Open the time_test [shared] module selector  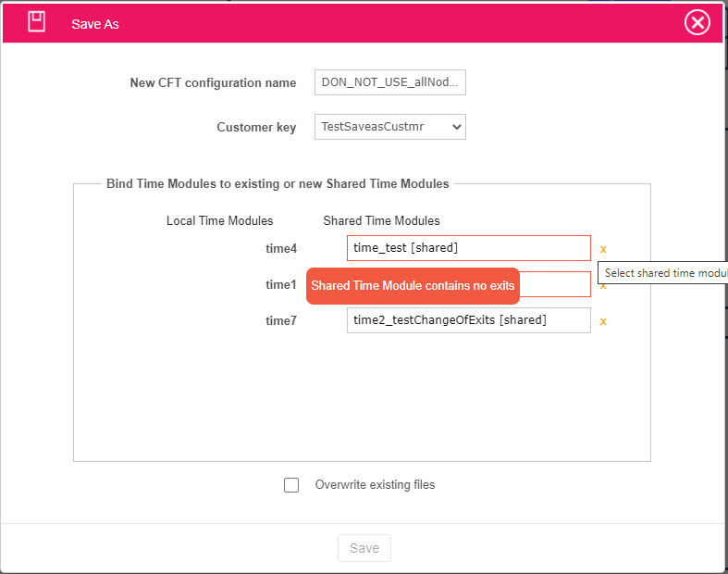468,248
